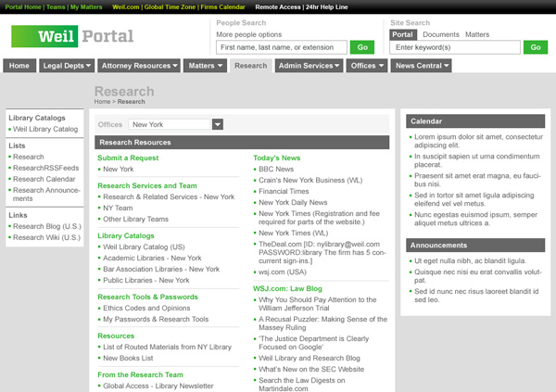Open the Offices dropdown arrow next to New York
This screenshot has width=556, height=392.
[x=218, y=124]
